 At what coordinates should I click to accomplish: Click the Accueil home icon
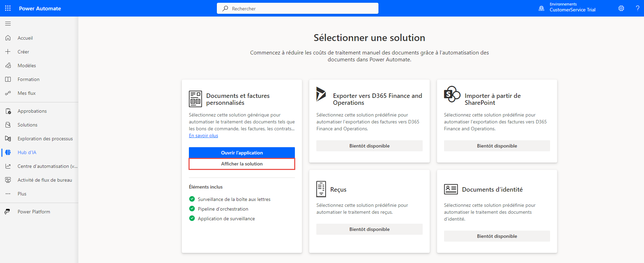(x=8, y=38)
